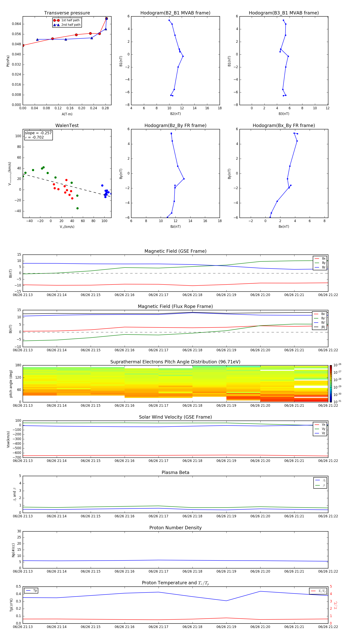Click the Vz entry in velocity legend
The height and width of the screenshot is (644, 351).
[320, 433]
